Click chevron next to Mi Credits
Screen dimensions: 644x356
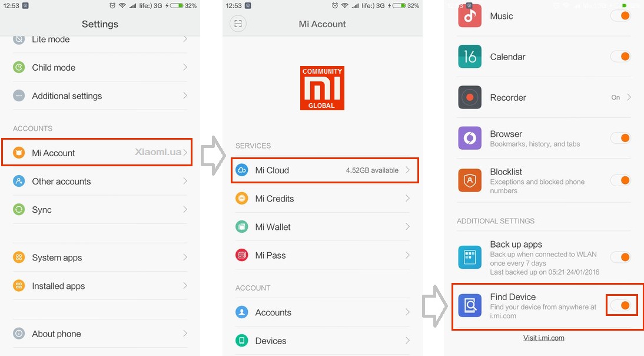[x=407, y=199]
